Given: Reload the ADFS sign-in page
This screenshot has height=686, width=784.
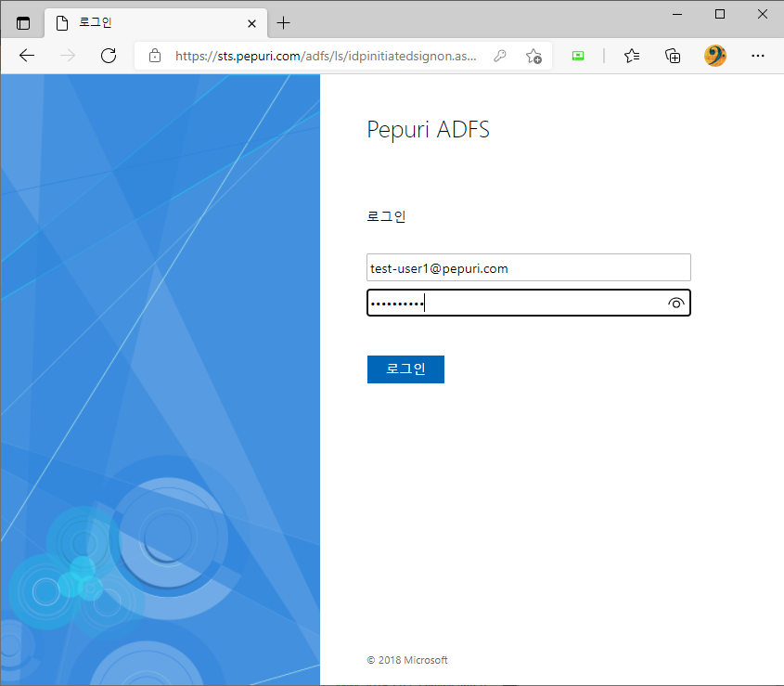Looking at the screenshot, I should (109, 56).
